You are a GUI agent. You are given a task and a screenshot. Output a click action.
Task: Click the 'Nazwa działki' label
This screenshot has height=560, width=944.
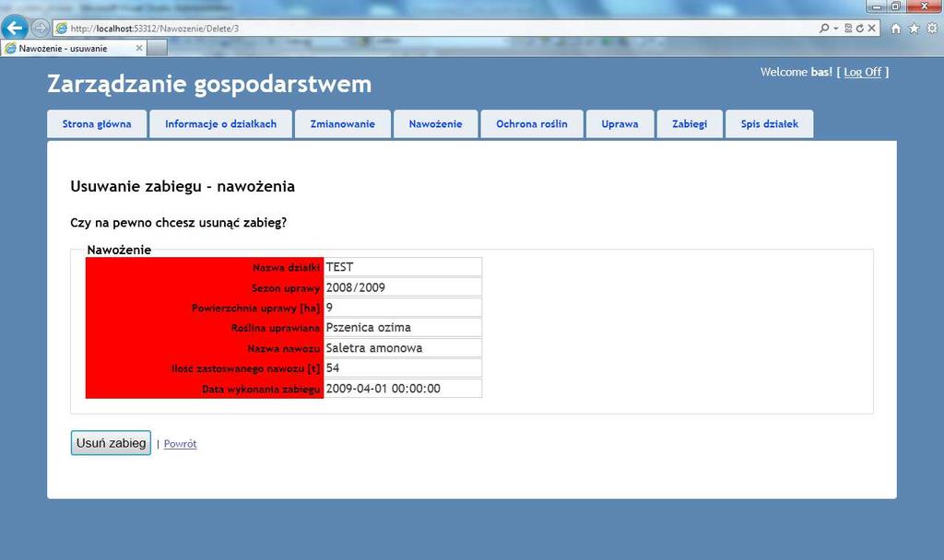(x=287, y=268)
